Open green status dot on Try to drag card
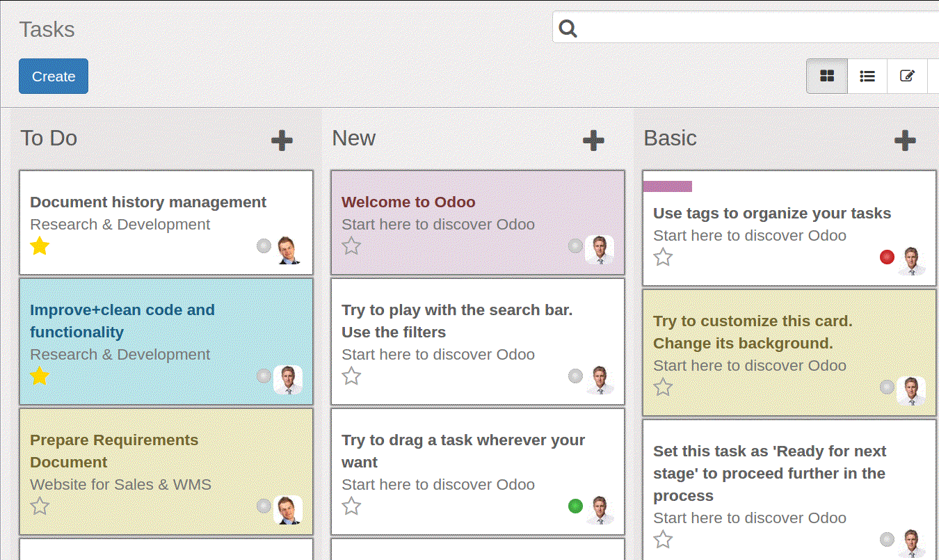 point(575,506)
